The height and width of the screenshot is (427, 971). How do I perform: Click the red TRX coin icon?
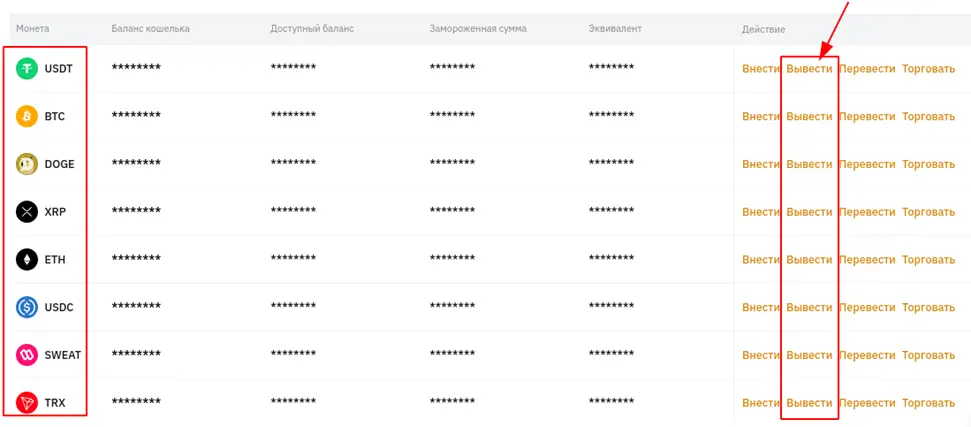tap(27, 403)
